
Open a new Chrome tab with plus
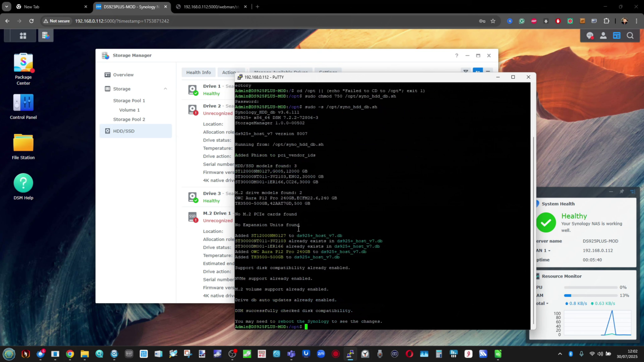[258, 7]
